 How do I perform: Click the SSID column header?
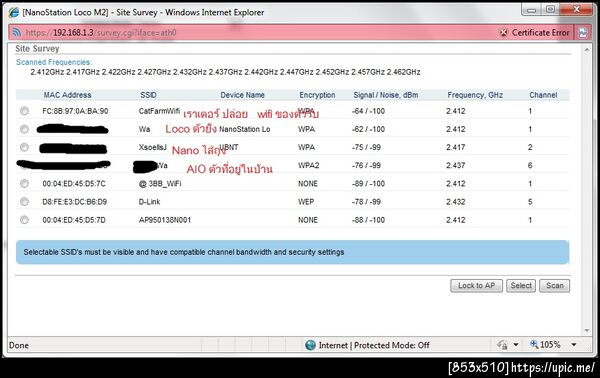click(x=148, y=95)
